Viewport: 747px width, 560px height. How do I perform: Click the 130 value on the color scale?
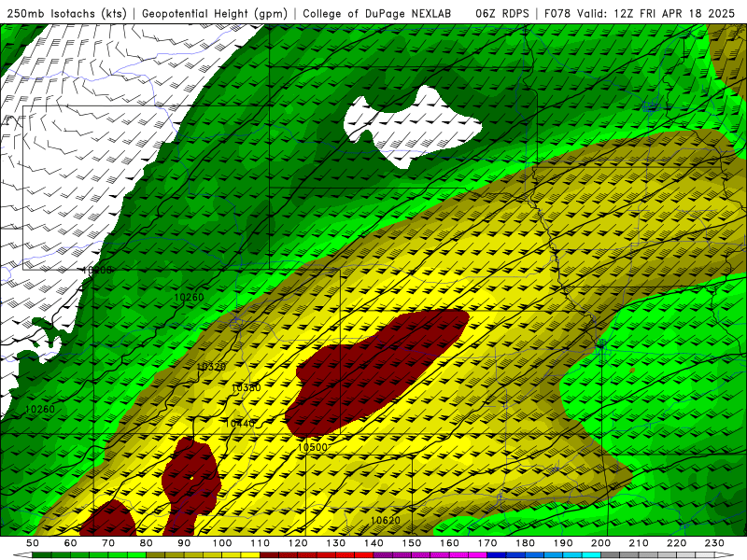coord(336,543)
